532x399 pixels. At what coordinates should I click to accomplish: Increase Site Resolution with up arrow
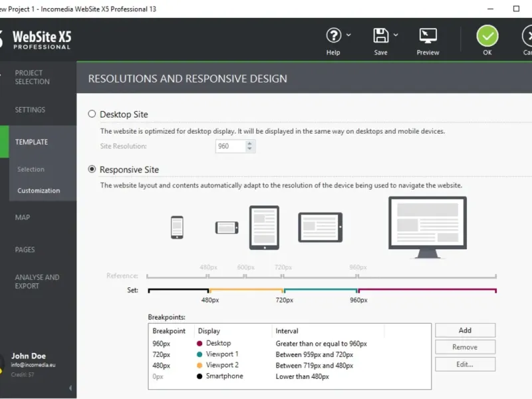click(250, 143)
